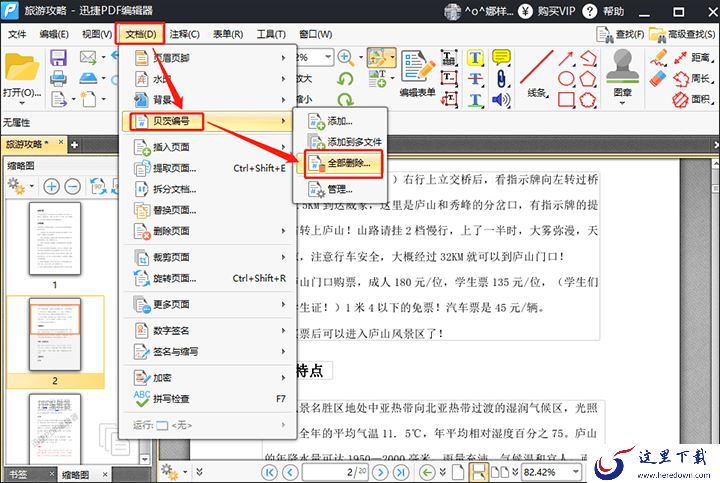Choose 替换页面... menu entry
The image size is (720, 483).
(x=209, y=210)
